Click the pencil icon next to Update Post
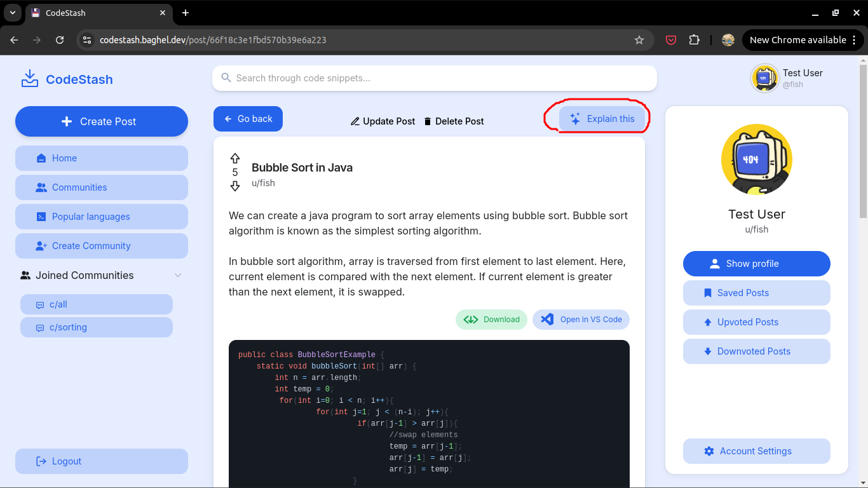The width and height of the screenshot is (868, 488). (x=355, y=121)
